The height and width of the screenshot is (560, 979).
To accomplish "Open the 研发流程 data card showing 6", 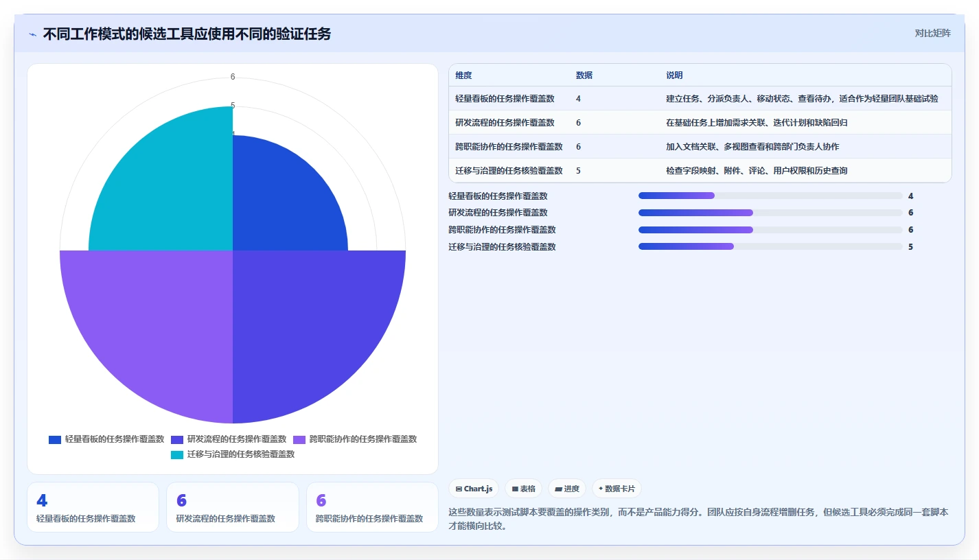I will click(233, 507).
